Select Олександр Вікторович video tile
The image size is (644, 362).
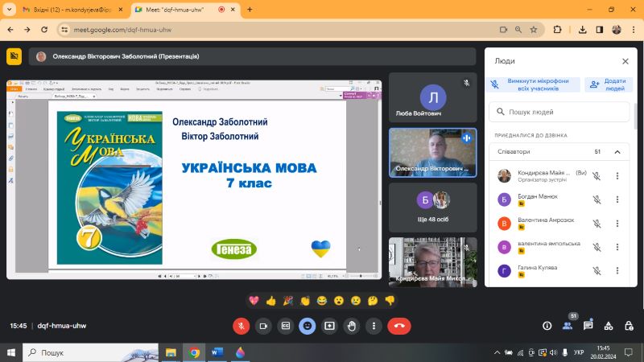click(433, 153)
